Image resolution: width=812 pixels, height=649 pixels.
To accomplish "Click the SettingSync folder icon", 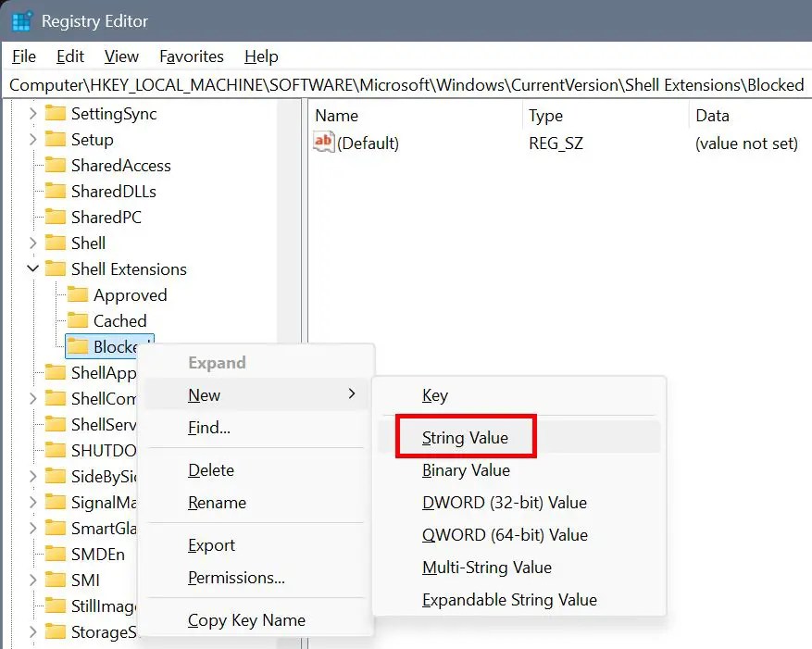I will click(56, 114).
